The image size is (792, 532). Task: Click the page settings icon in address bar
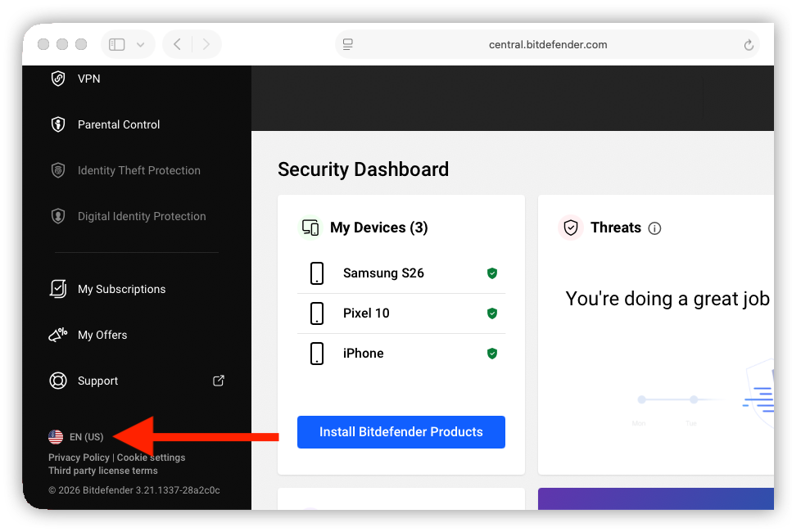tap(348, 44)
